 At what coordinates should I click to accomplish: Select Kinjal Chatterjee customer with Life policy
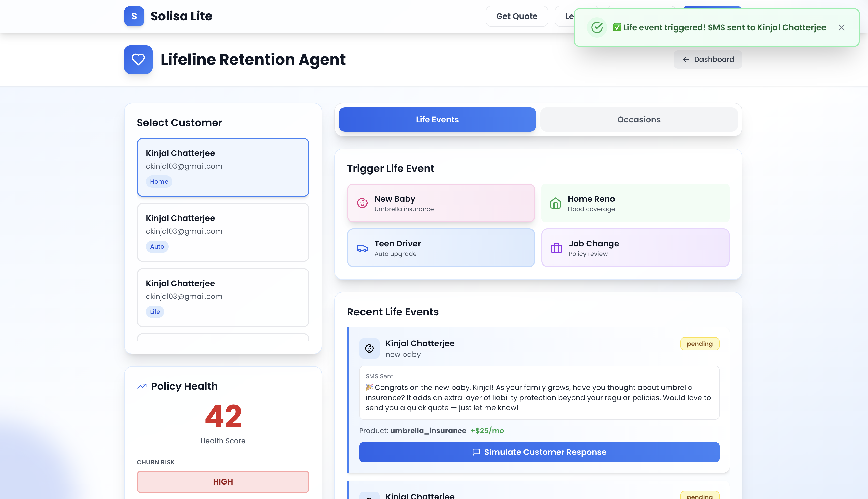tap(223, 297)
